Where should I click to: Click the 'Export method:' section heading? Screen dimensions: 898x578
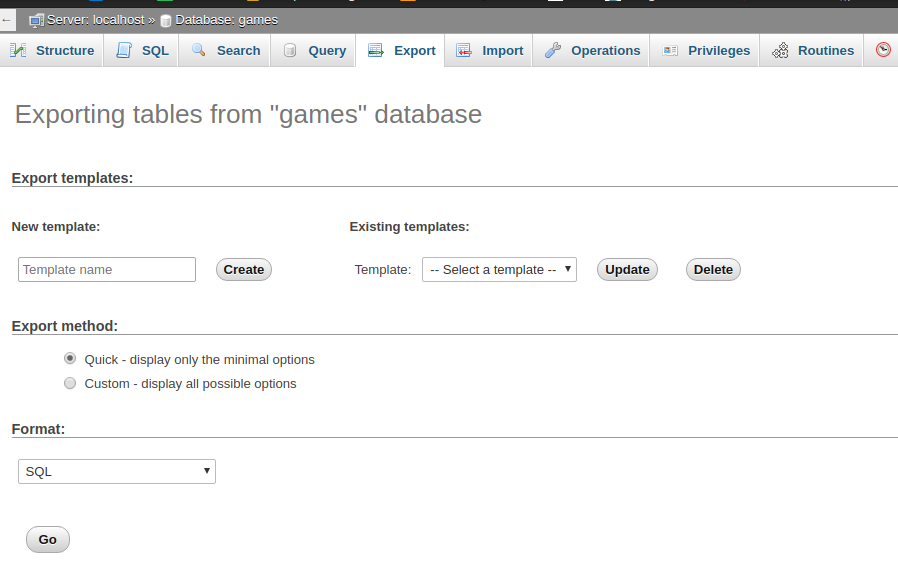[65, 326]
